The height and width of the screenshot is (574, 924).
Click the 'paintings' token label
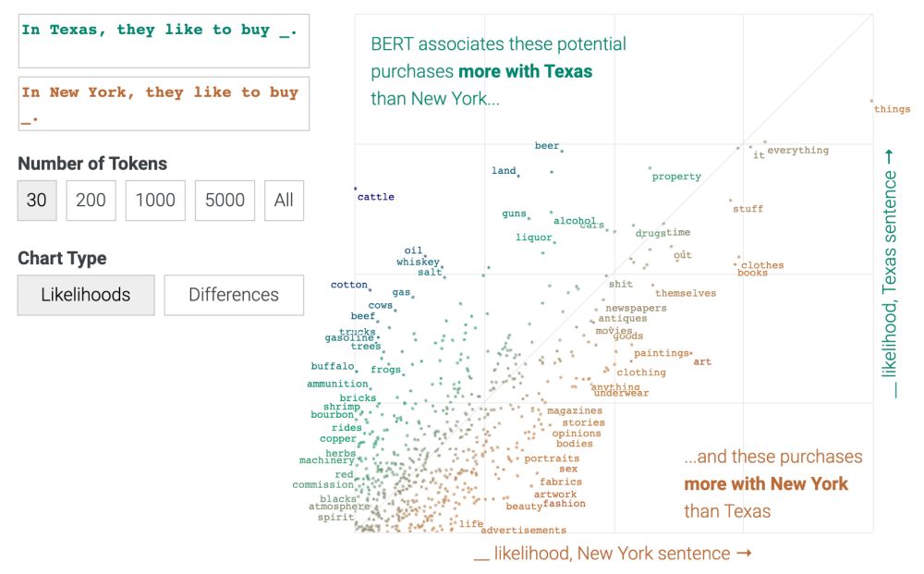(x=662, y=353)
